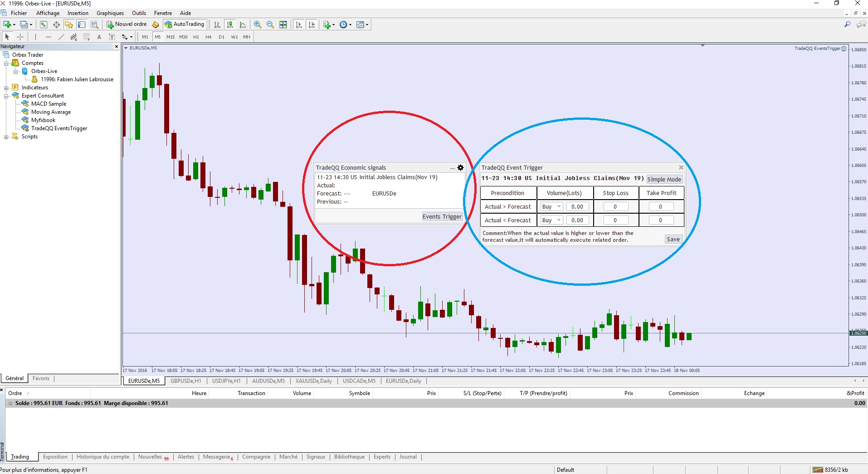868x474 pixels.
Task: Select the horizontal line drawing tool
Action: (x=49, y=37)
